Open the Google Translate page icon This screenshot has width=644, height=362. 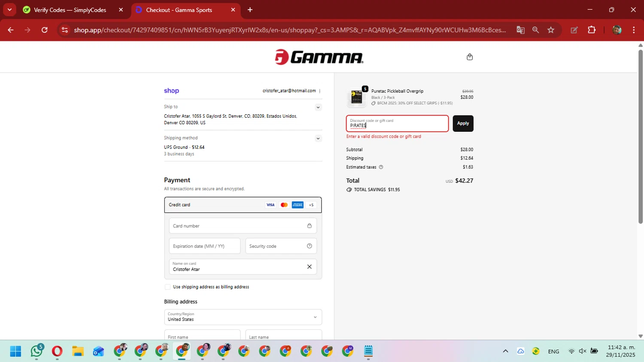coord(520,30)
